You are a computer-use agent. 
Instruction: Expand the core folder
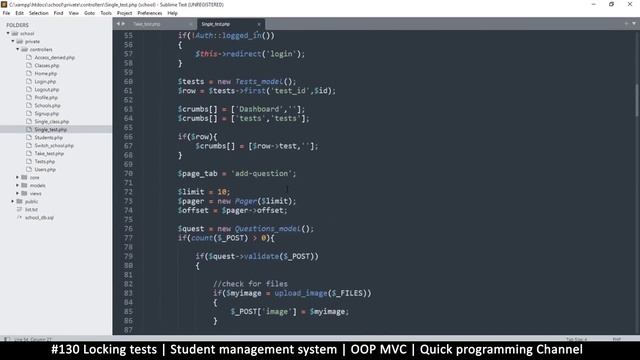pyautogui.click(x=18, y=177)
